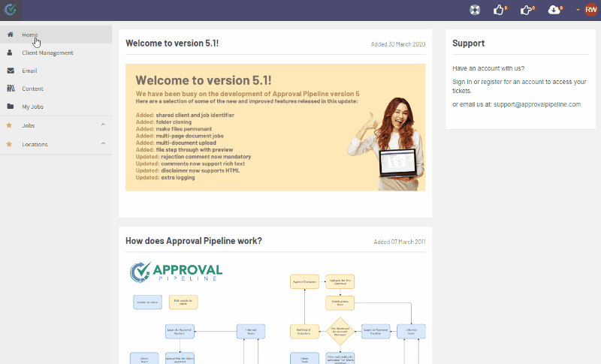
Task: Open user menu dropdown arrow beside RW
Action: pos(578,10)
